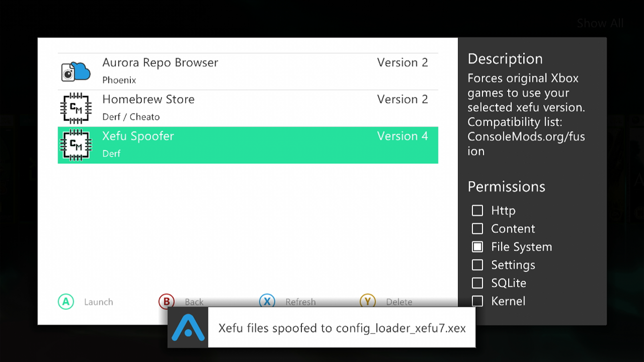The image size is (644, 362).
Task: Click the Xefu files spoofed notification message
Action: pos(342,328)
